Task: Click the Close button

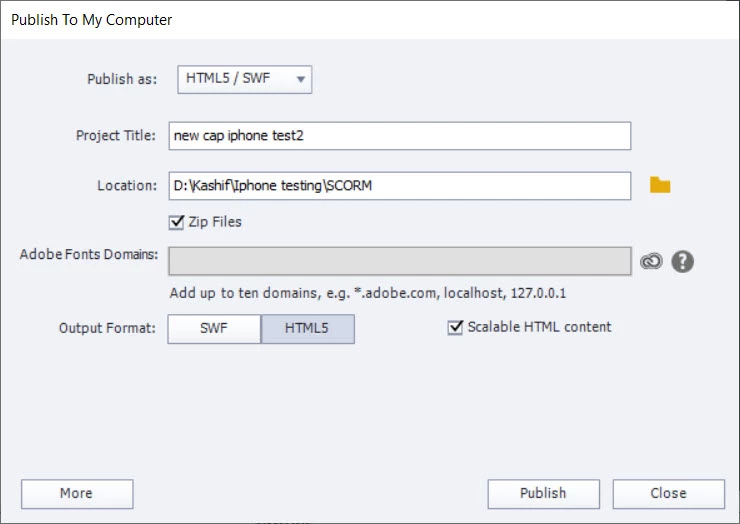Action: pos(669,494)
